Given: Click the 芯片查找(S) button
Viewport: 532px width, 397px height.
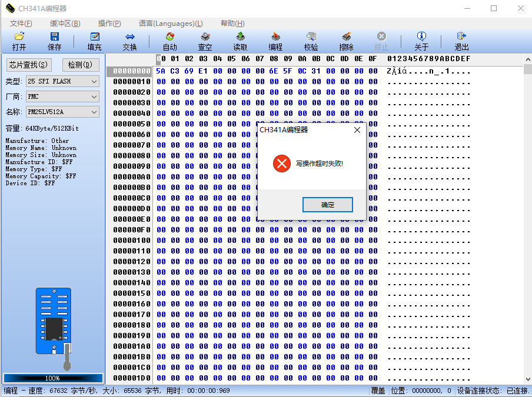Looking at the screenshot, I should 29,65.
